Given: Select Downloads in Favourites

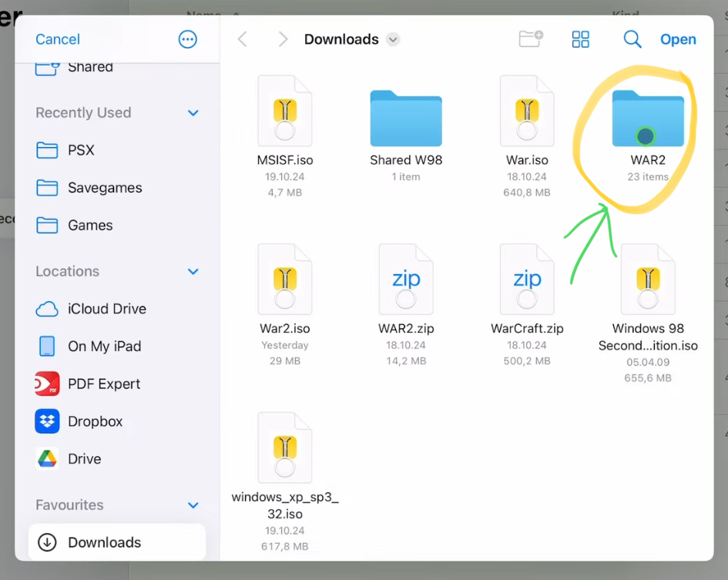Looking at the screenshot, I should click(x=117, y=542).
